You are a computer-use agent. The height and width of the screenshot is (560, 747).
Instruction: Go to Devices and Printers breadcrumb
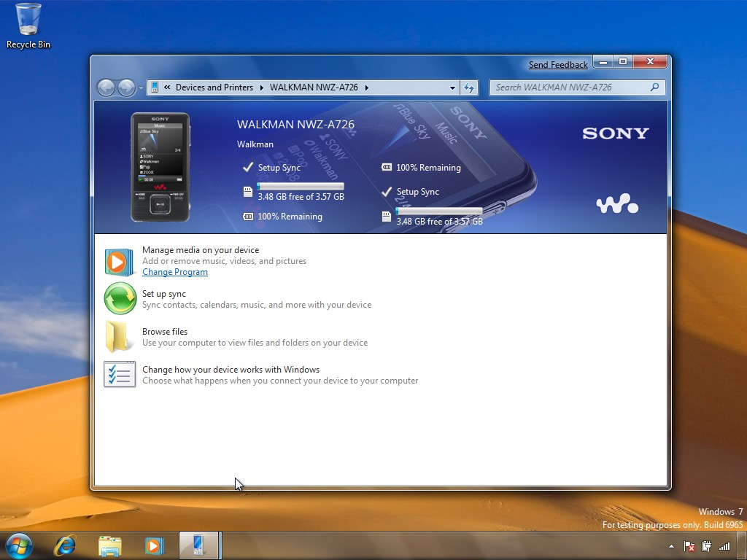214,87
